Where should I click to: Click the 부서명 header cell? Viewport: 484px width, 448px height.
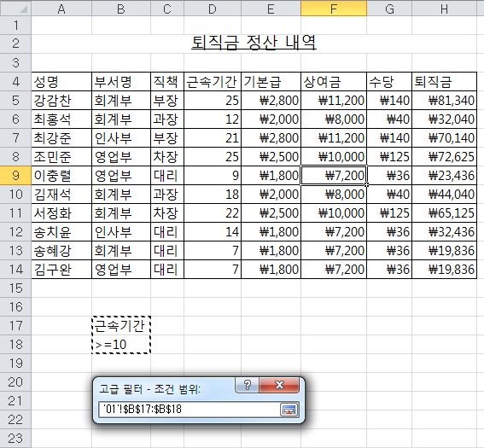click(x=121, y=82)
